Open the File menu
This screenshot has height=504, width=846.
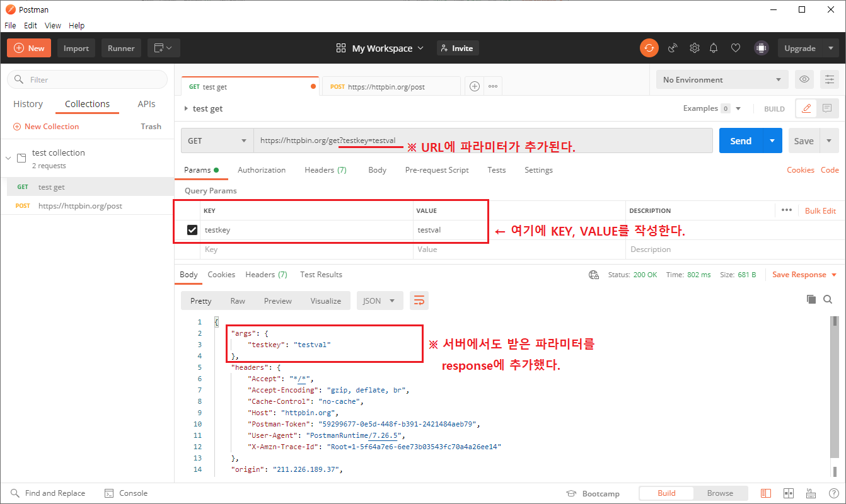(10, 26)
